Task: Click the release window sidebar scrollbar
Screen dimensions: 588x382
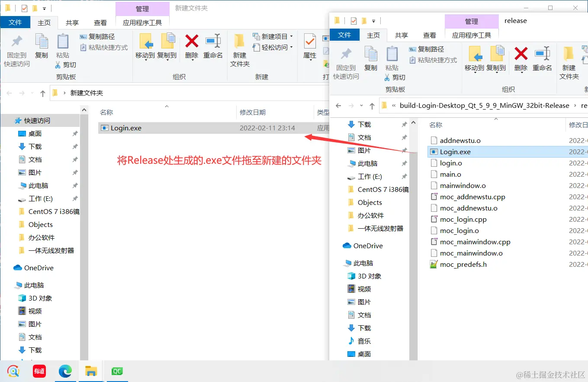Action: tap(414, 238)
